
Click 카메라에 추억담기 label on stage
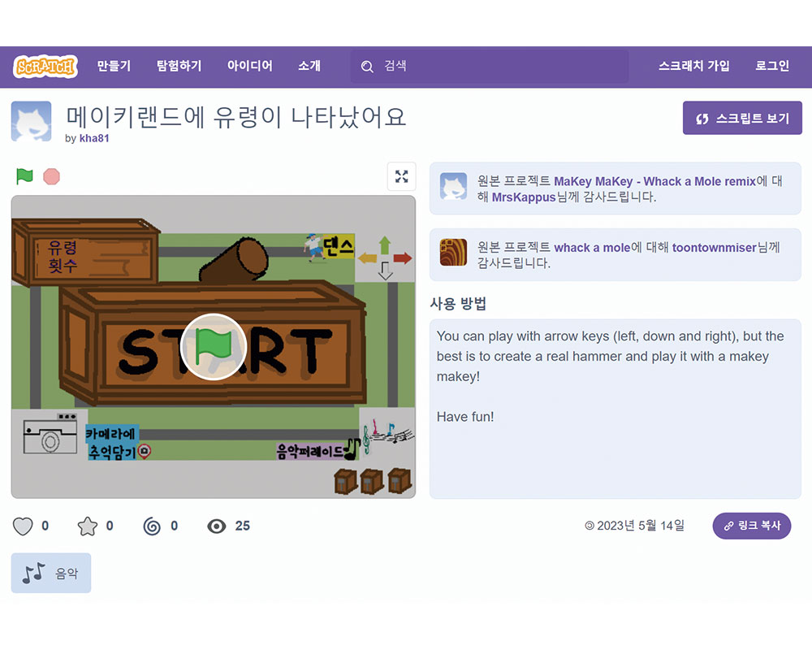coord(112,443)
